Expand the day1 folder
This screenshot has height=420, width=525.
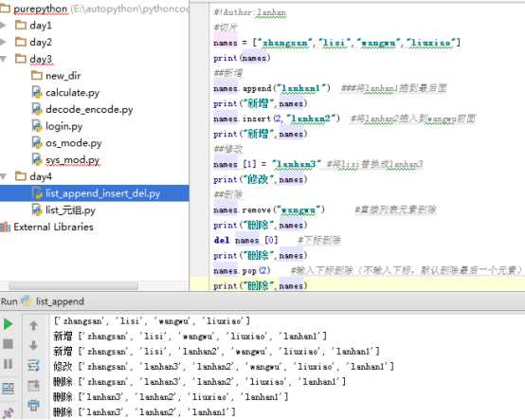pos(3,25)
